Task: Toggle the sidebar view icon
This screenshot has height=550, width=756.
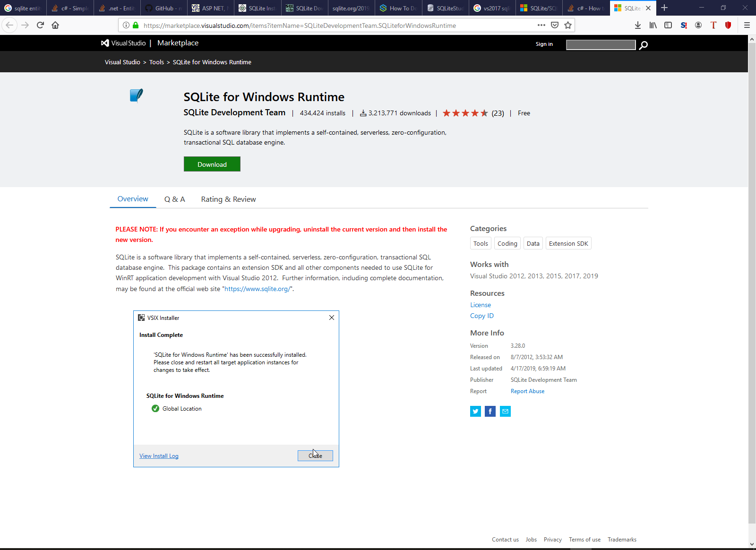Action: pos(668,25)
